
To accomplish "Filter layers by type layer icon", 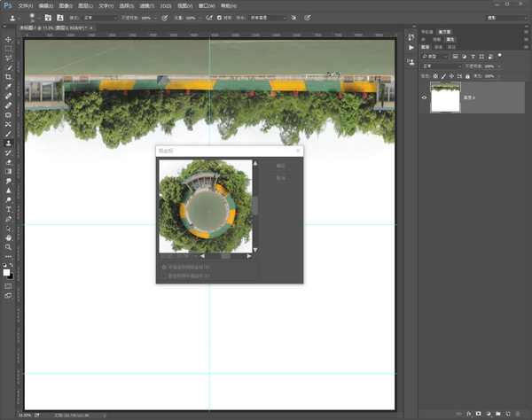I will (473, 57).
